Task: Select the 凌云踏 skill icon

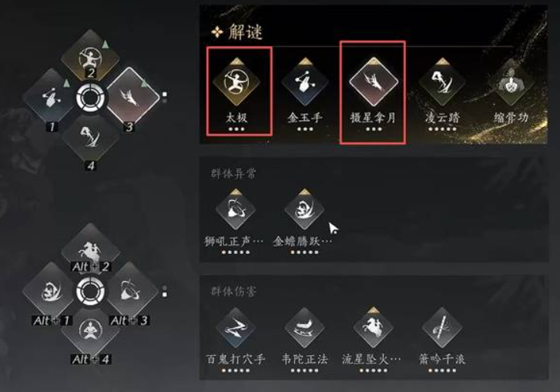Action: click(442, 82)
